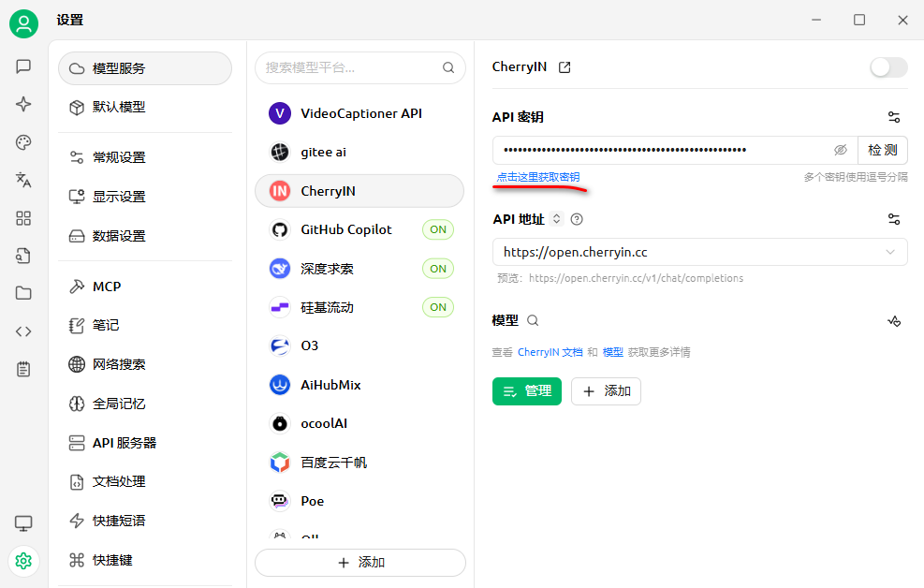This screenshot has width=924, height=588.
Task: Enable the CherryIN provider switch
Action: (x=888, y=67)
